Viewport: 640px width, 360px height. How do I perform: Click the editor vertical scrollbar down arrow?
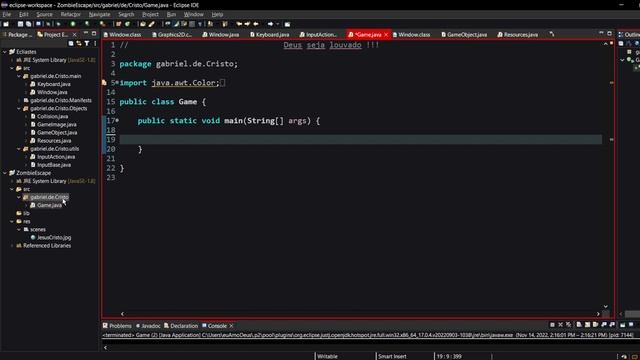(606, 307)
